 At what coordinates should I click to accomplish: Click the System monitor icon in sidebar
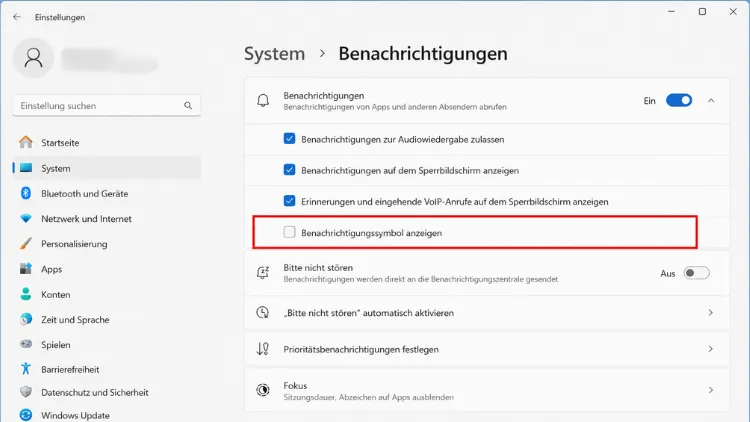26,168
